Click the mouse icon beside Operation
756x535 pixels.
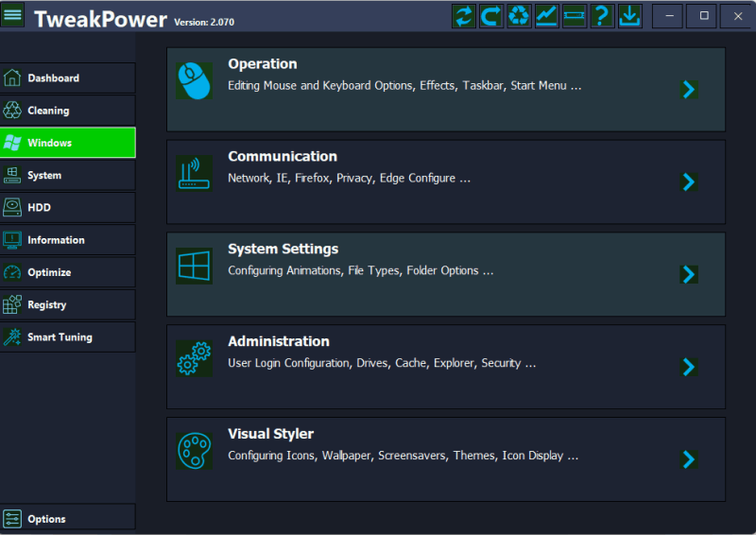tap(194, 80)
